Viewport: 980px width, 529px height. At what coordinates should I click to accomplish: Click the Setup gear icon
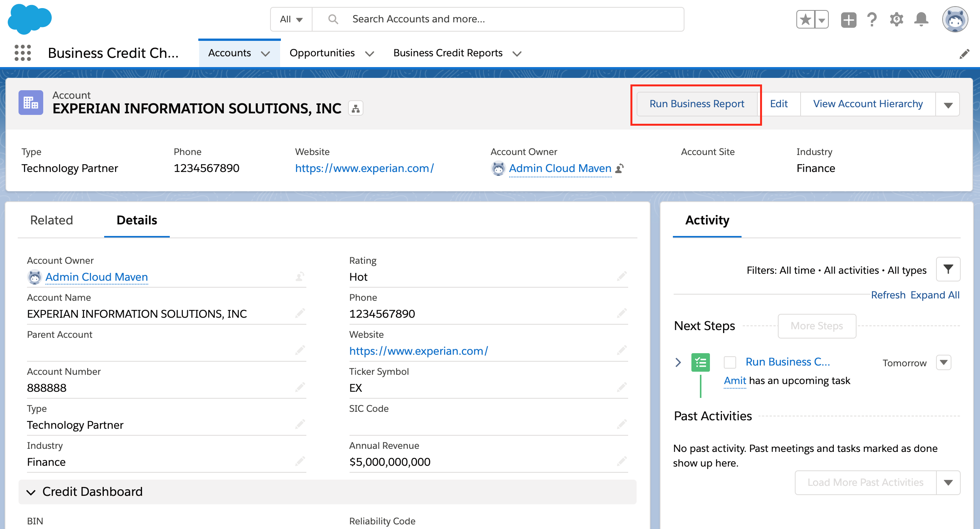pyautogui.click(x=896, y=19)
